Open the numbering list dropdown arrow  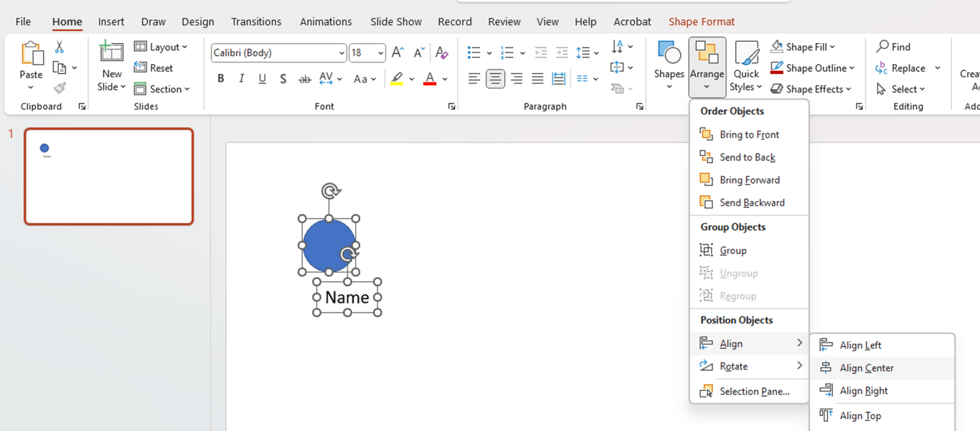tap(522, 53)
